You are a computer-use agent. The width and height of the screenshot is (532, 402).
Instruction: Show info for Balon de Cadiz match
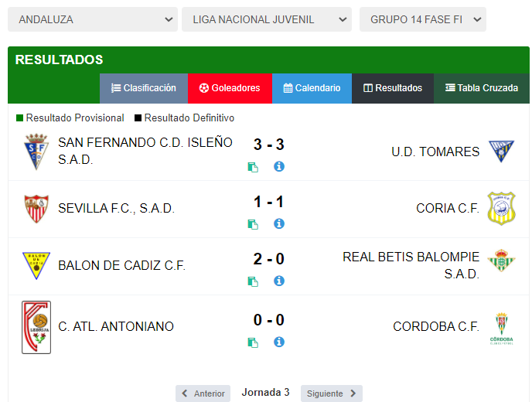pos(279,281)
